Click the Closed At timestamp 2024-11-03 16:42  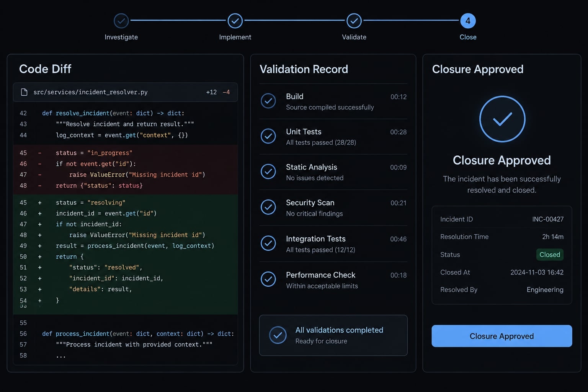(537, 273)
